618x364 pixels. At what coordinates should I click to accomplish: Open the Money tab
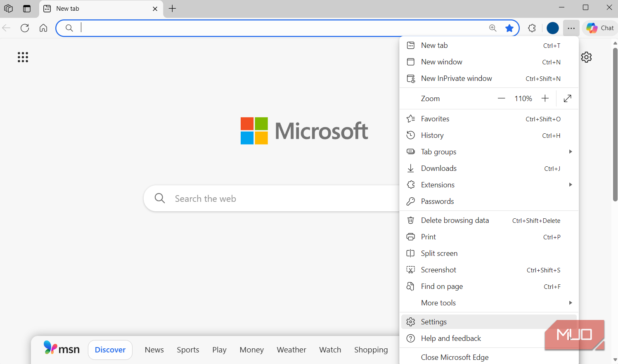pos(251,350)
